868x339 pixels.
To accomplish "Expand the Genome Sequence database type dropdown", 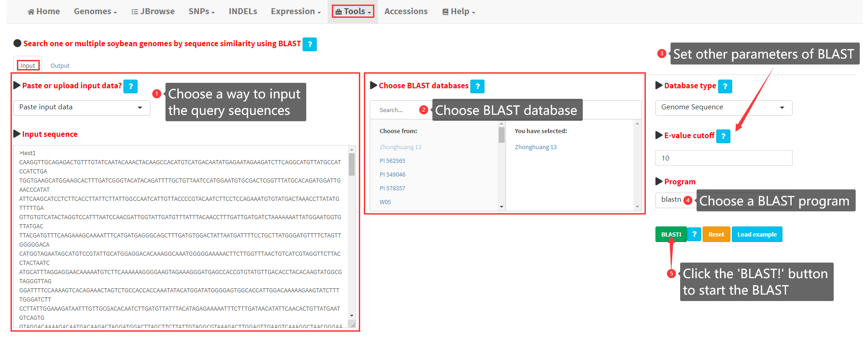I will click(723, 108).
